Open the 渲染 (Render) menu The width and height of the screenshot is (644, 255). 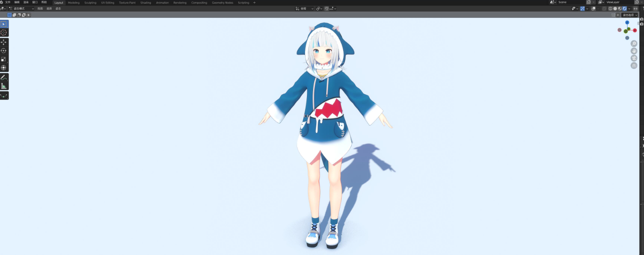click(x=26, y=2)
